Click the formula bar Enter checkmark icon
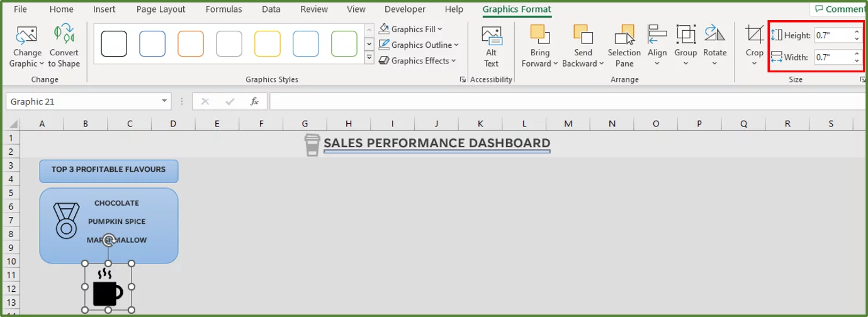The width and height of the screenshot is (868, 317). [x=229, y=101]
